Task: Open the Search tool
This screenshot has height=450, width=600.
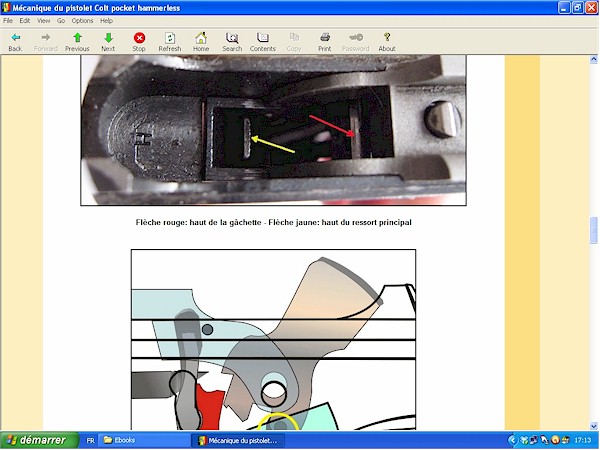Action: pyautogui.click(x=232, y=41)
